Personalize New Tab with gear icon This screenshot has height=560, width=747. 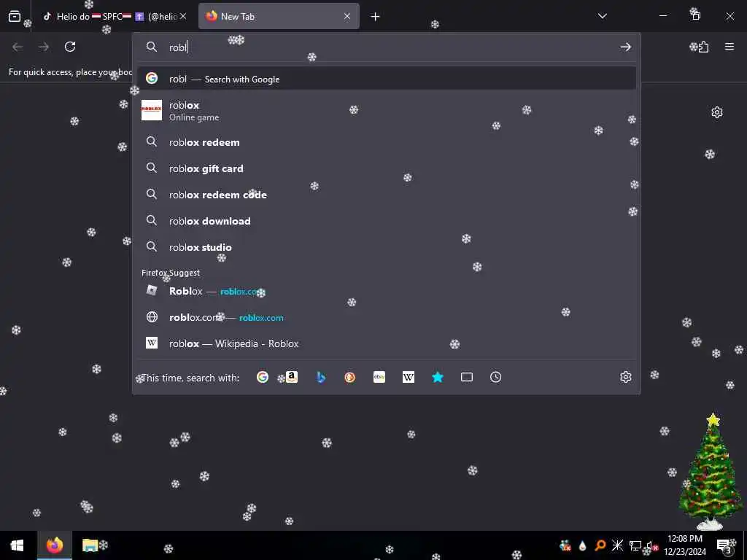[717, 112]
